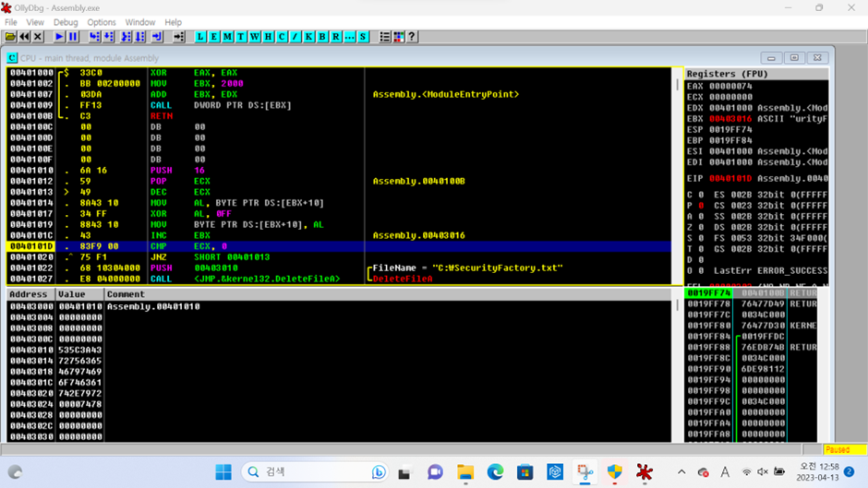Click dump pane vertical scrollbar
The width and height of the screenshot is (868, 488).
coord(678,365)
